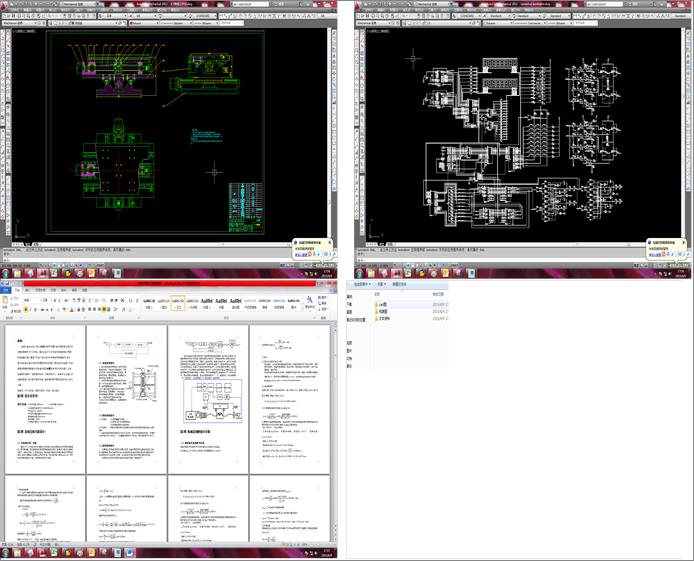694x561 pixels.
Task: Toggle Bold formatting in Word
Action: pyautogui.click(x=26, y=310)
